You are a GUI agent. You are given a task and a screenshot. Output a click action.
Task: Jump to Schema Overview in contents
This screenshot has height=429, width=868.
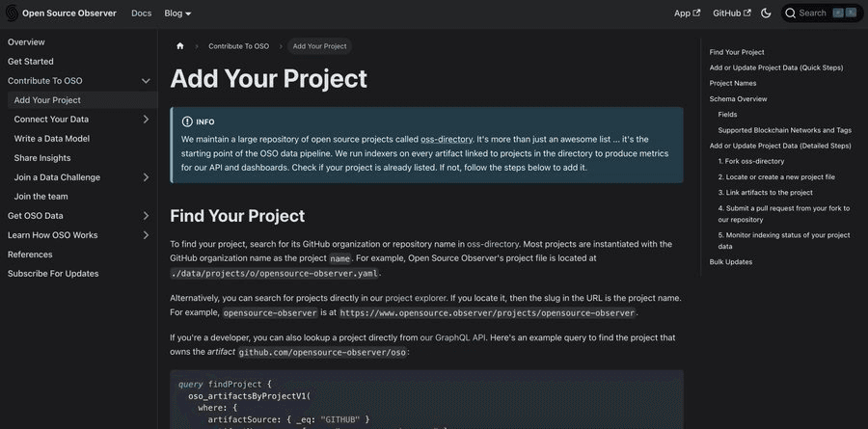739,99
